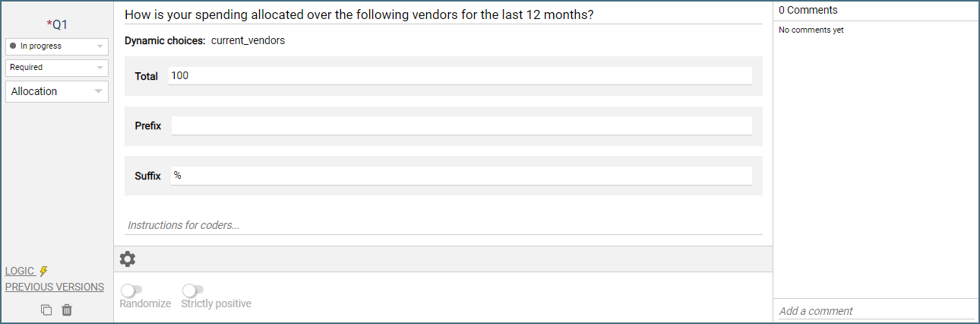Click the settings gear icon

(x=128, y=259)
